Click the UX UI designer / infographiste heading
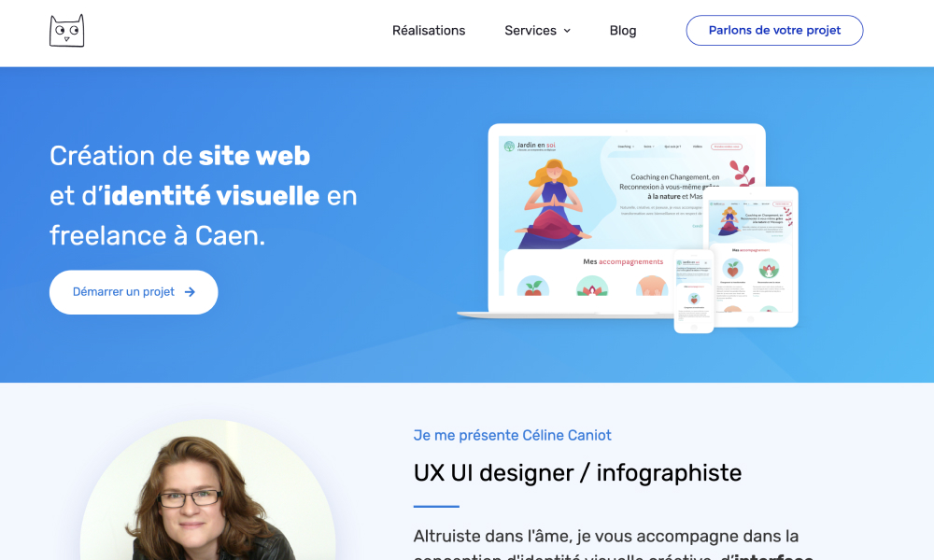This screenshot has height=560, width=934. coord(577,473)
